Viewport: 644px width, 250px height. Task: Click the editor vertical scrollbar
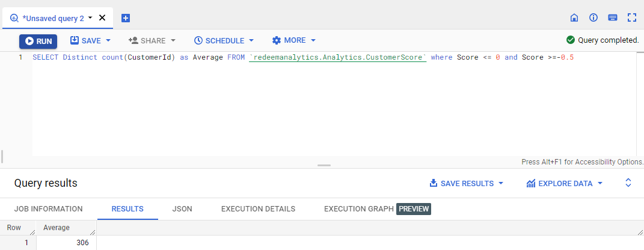tap(640, 104)
